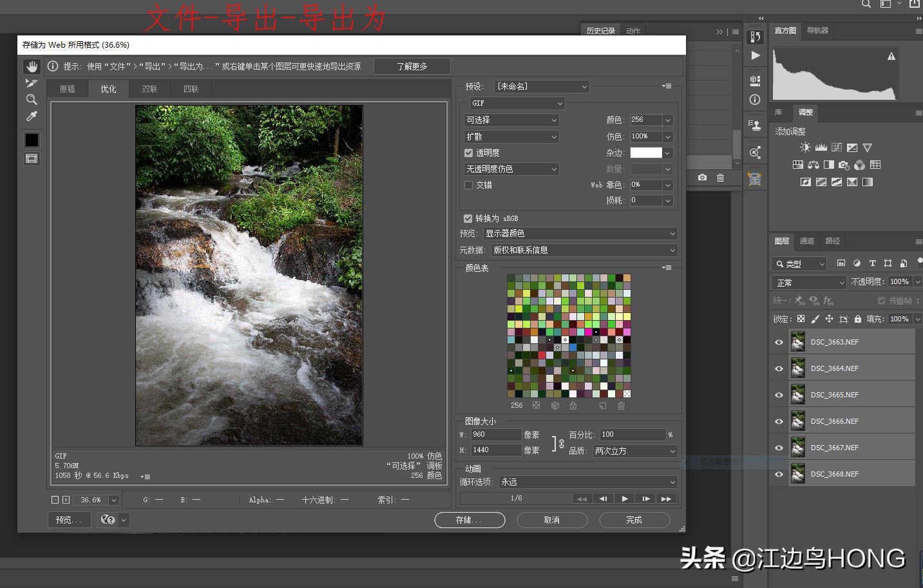The height and width of the screenshot is (588, 923).
Task: Hide the DSC_3663.NEF layer
Action: (x=779, y=342)
